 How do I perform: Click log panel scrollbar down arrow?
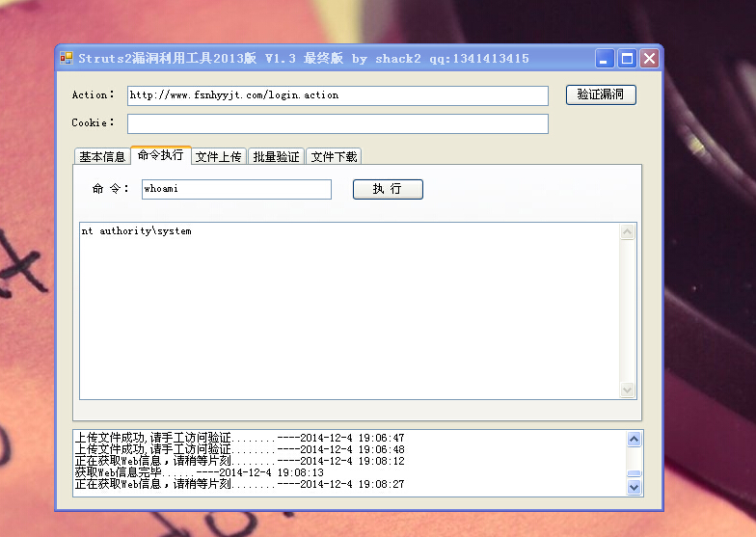(634, 488)
